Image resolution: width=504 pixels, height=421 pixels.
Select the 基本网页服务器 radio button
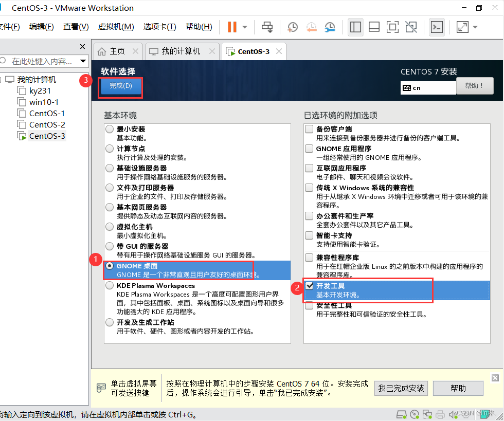[110, 207]
